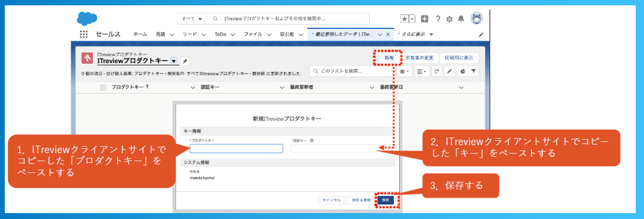Expand the 商談 tab dropdown chevron
644x219 pixels.
(x=171, y=34)
